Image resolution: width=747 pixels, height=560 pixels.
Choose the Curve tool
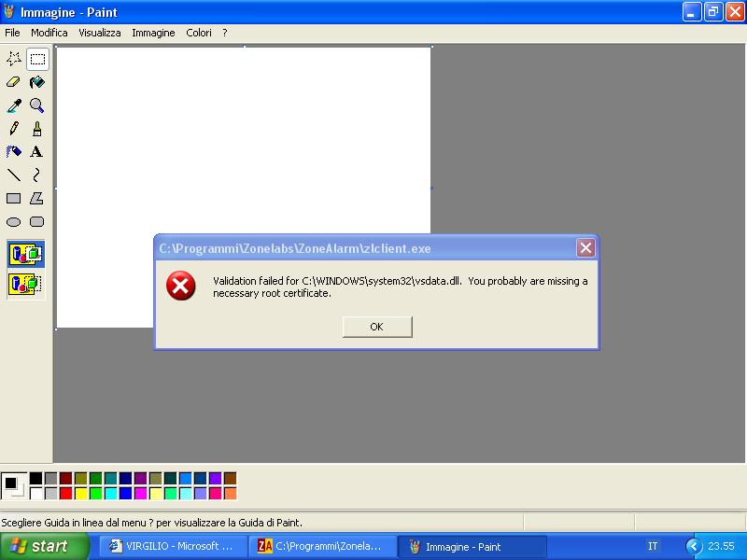37,175
